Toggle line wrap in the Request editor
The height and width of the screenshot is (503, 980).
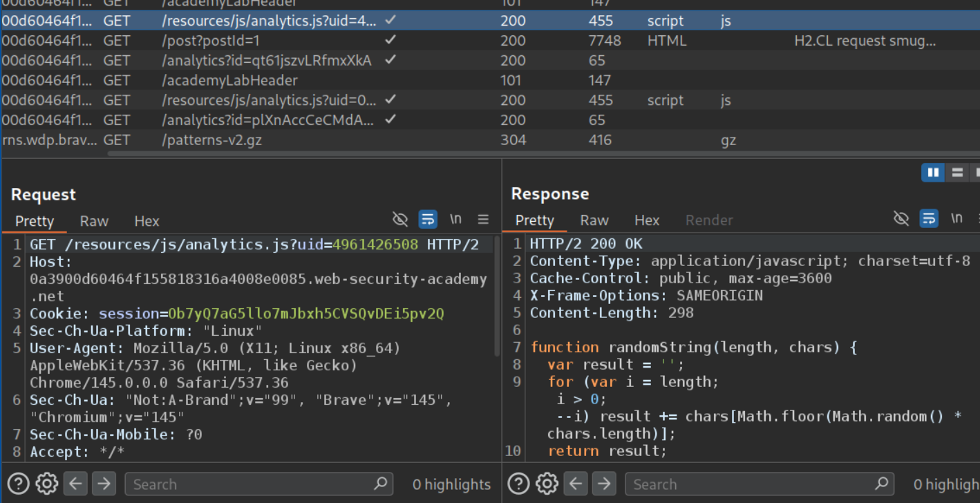point(428,220)
